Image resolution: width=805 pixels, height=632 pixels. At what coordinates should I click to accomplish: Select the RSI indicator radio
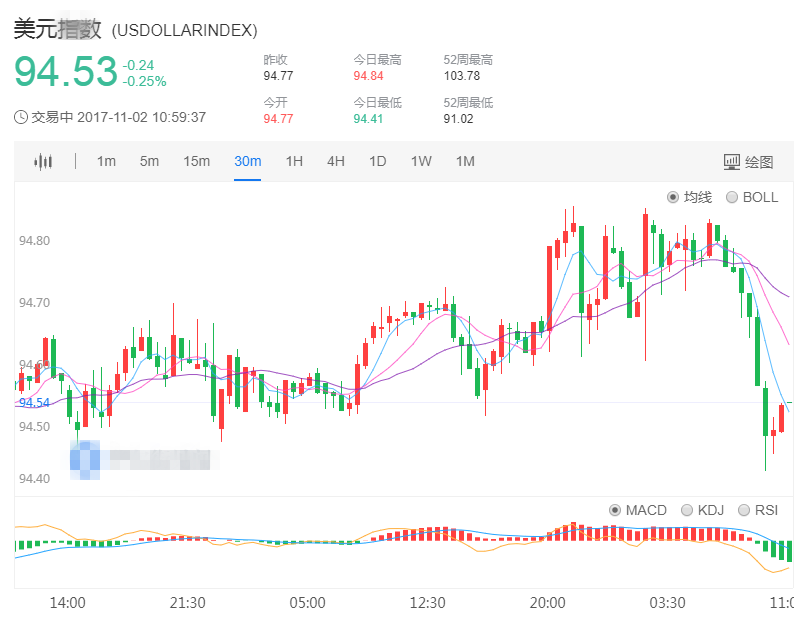pyautogui.click(x=743, y=510)
